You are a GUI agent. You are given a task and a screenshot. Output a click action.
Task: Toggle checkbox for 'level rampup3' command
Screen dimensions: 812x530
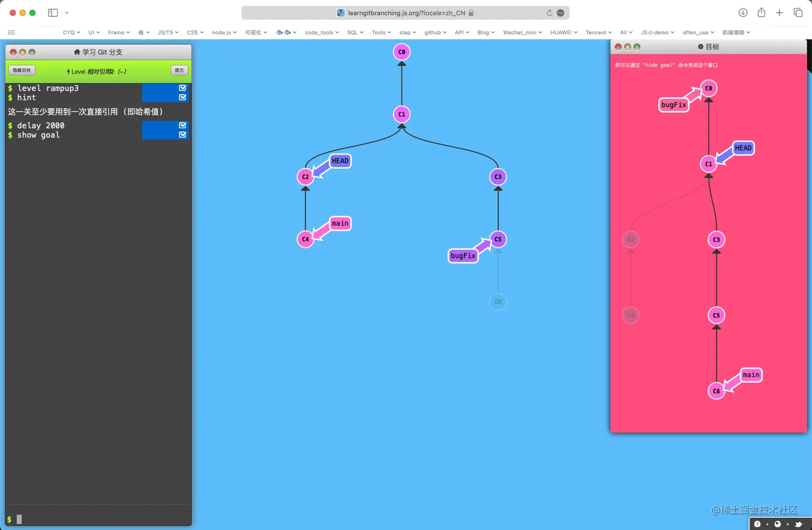183,88
